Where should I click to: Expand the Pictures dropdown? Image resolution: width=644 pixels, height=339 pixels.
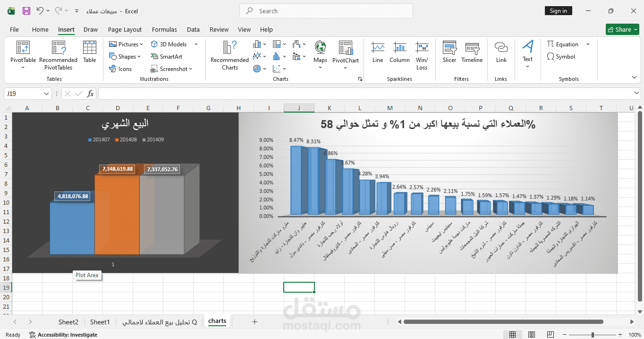pos(142,44)
